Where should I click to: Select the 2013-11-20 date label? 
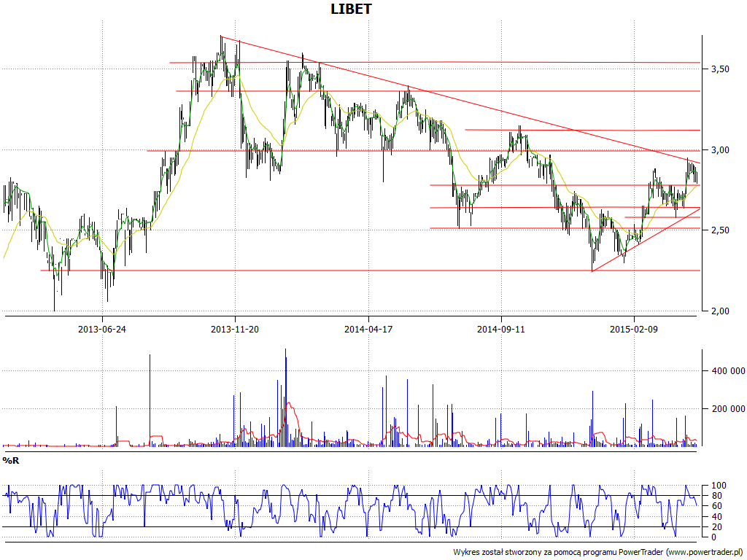(x=235, y=329)
